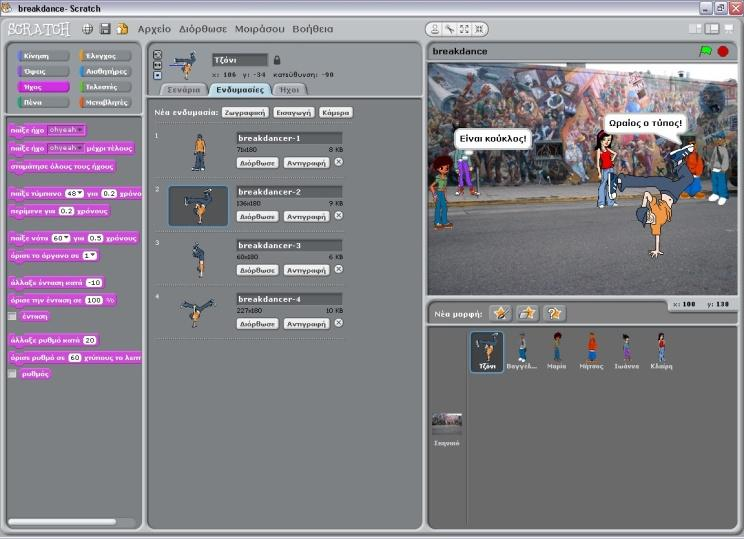Switch to full stage view mode
The image size is (744, 539).
coord(712,29)
